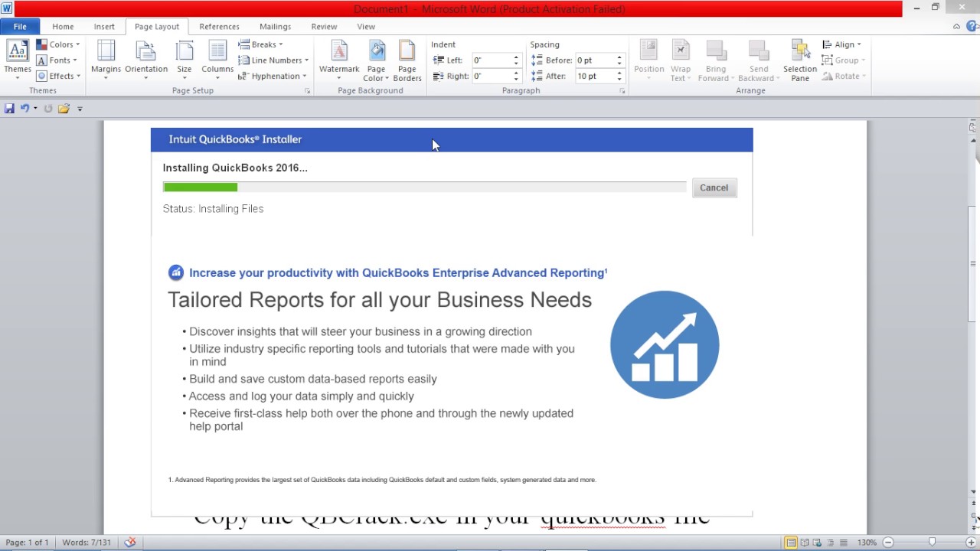Click the Save icon in quick access toolbar
Screen dimensions: 980x551
click(x=9, y=109)
